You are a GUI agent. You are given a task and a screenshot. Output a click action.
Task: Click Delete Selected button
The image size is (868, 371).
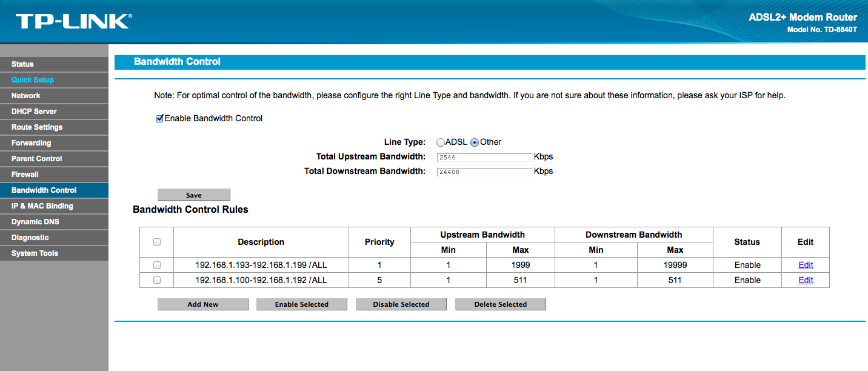click(501, 304)
